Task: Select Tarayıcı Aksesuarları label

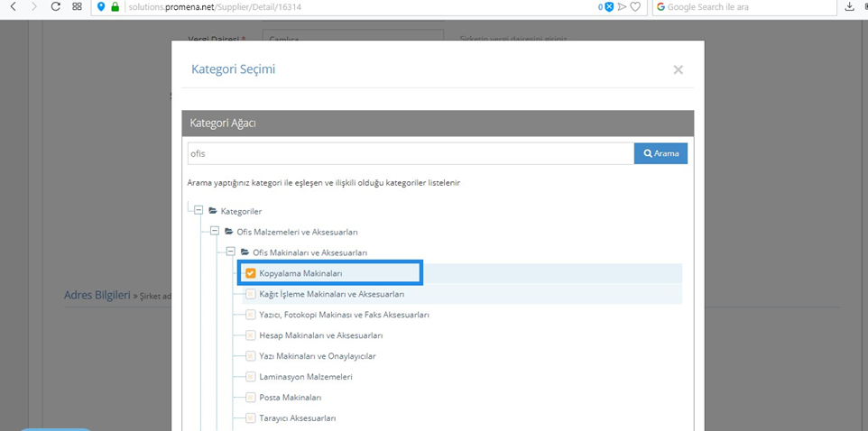Action: click(x=298, y=417)
